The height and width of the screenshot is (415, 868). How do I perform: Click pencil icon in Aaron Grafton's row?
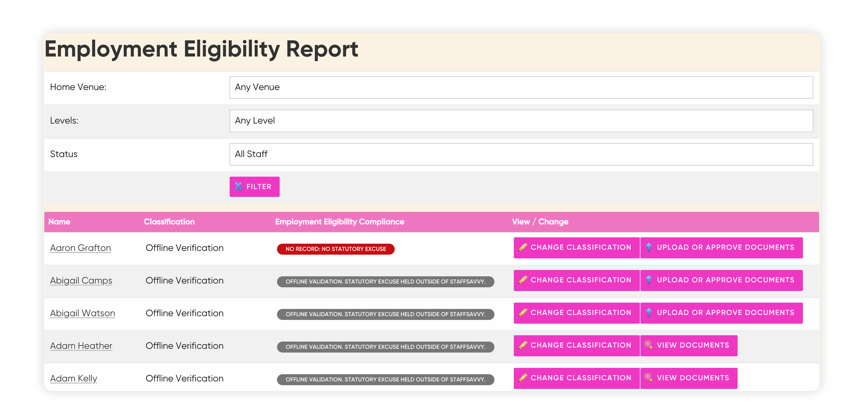(x=522, y=248)
